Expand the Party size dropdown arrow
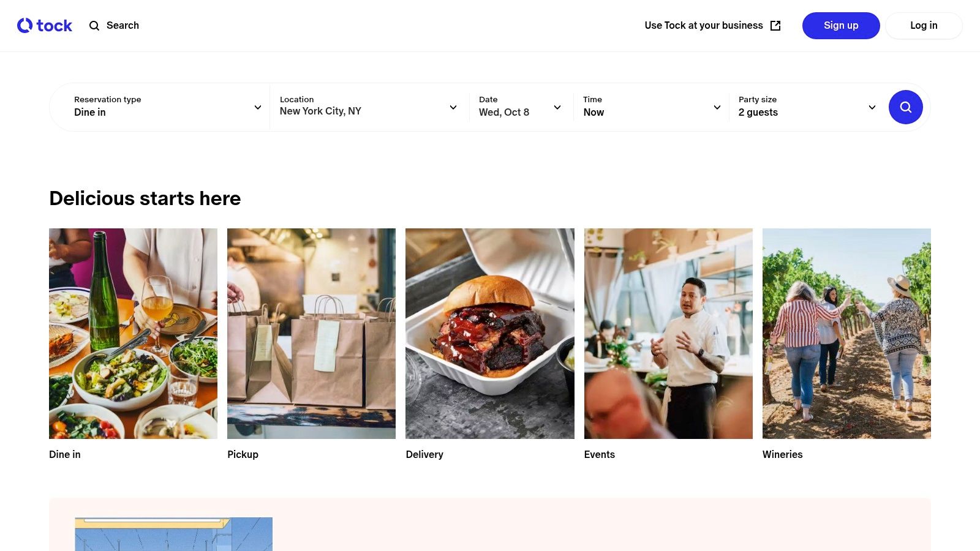The image size is (980, 551). pos(872,108)
